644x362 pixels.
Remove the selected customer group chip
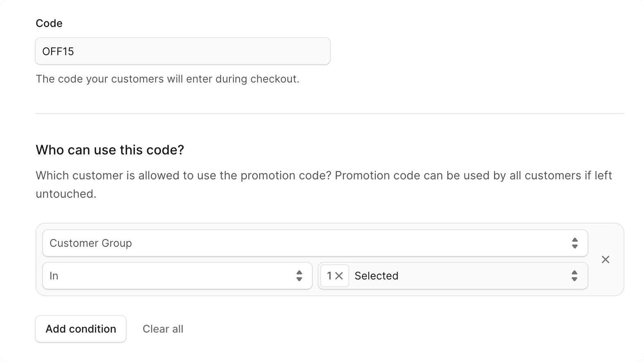(339, 276)
